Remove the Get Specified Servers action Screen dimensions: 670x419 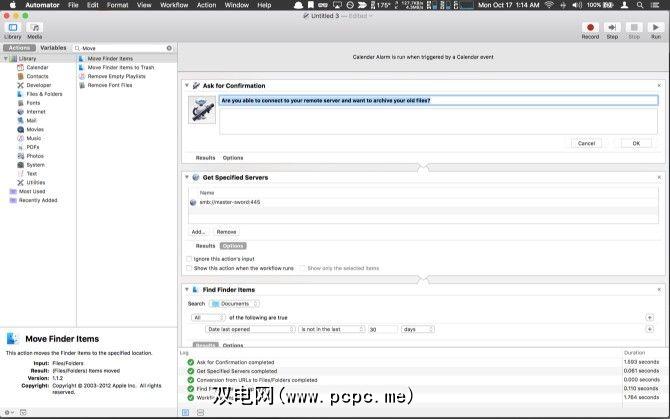tap(659, 177)
